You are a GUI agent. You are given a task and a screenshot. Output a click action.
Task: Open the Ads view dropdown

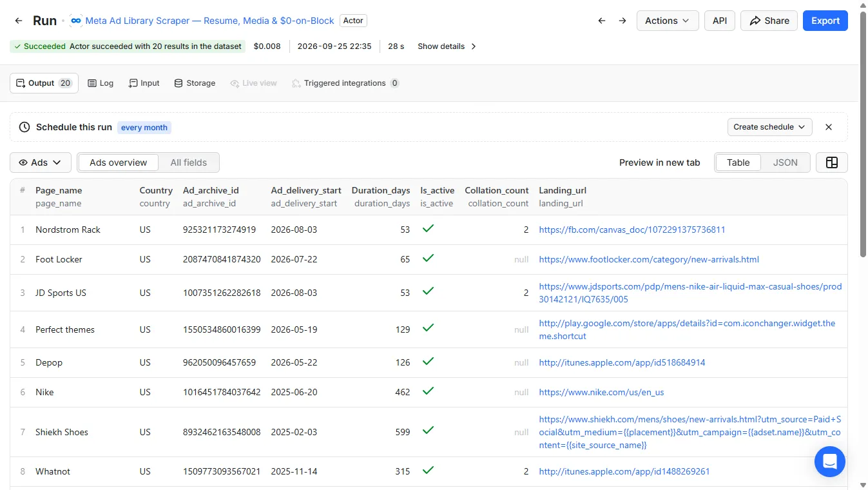click(40, 162)
